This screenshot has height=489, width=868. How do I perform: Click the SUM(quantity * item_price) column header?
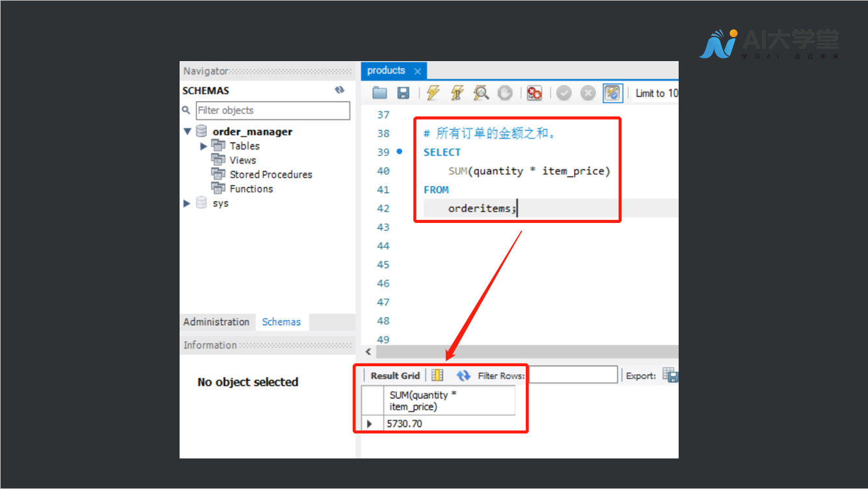tap(449, 401)
